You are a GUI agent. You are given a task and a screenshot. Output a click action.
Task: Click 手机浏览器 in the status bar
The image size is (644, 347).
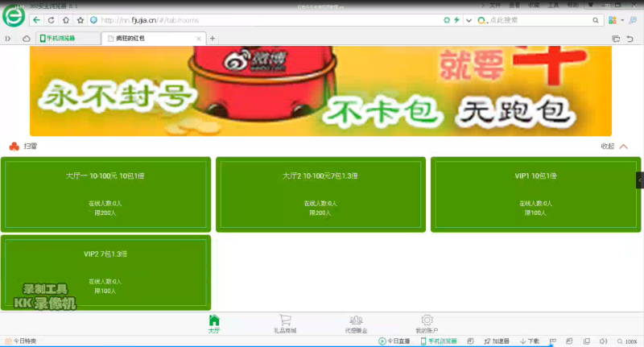[x=439, y=341]
